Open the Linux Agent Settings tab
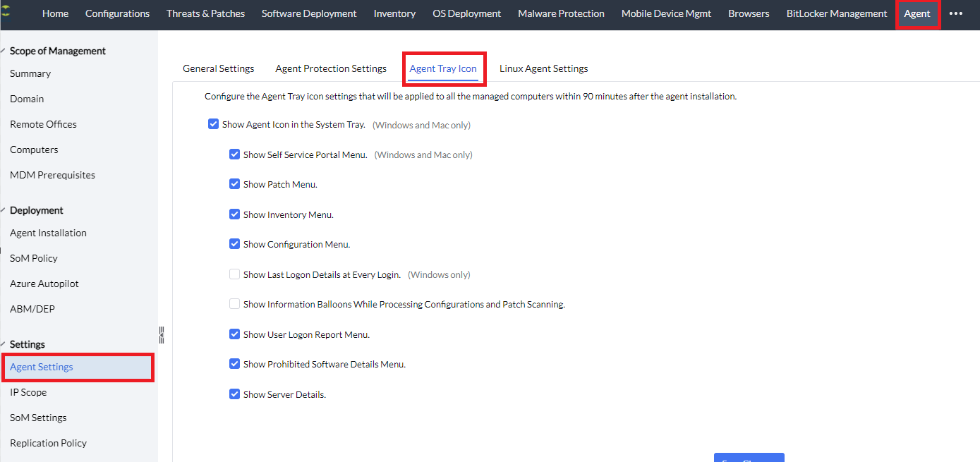 coord(543,68)
